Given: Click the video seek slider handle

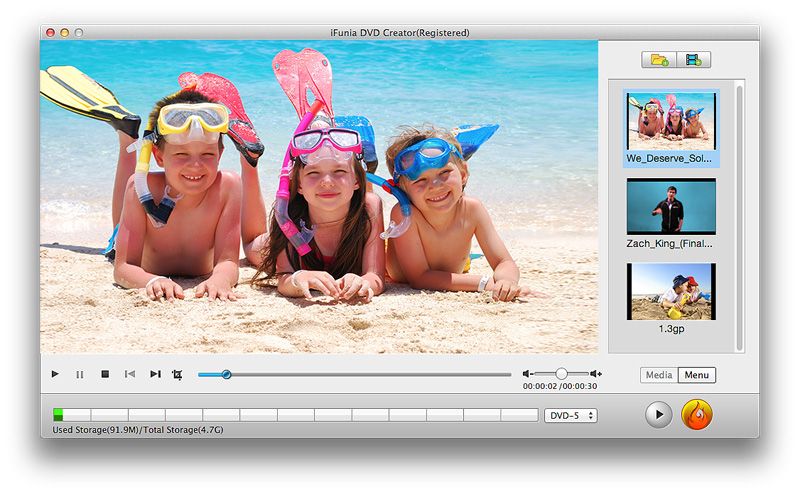Looking at the screenshot, I should pyautogui.click(x=226, y=374).
